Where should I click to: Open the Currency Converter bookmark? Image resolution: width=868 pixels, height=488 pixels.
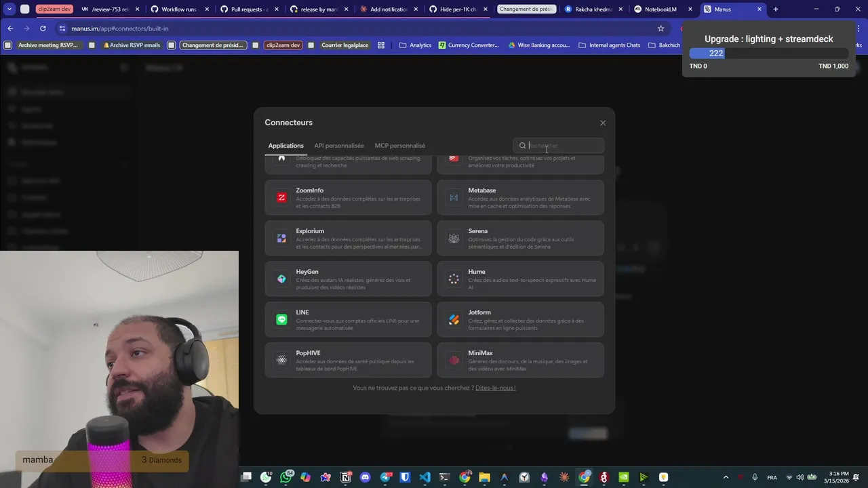click(468, 45)
